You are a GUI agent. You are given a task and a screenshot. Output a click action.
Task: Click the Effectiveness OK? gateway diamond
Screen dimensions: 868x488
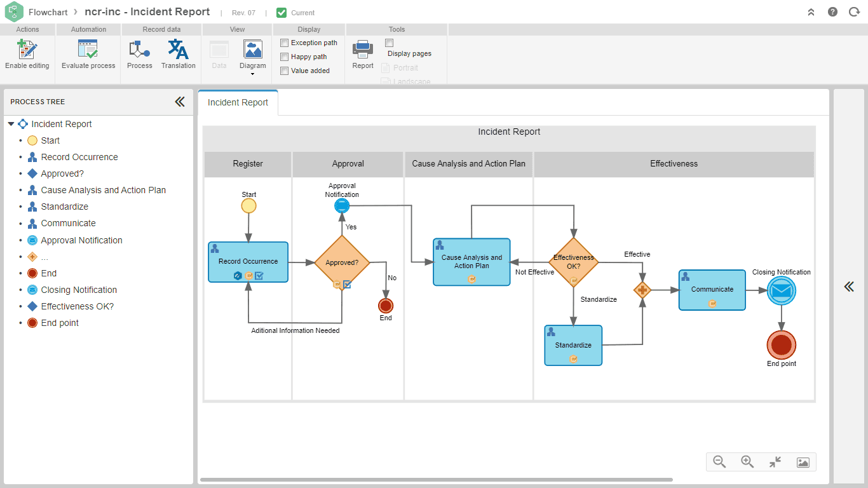click(x=574, y=262)
